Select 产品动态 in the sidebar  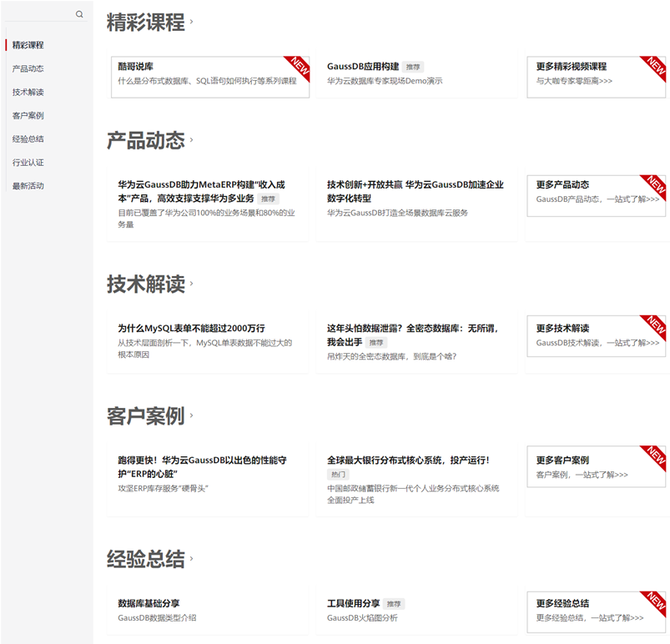[x=28, y=68]
